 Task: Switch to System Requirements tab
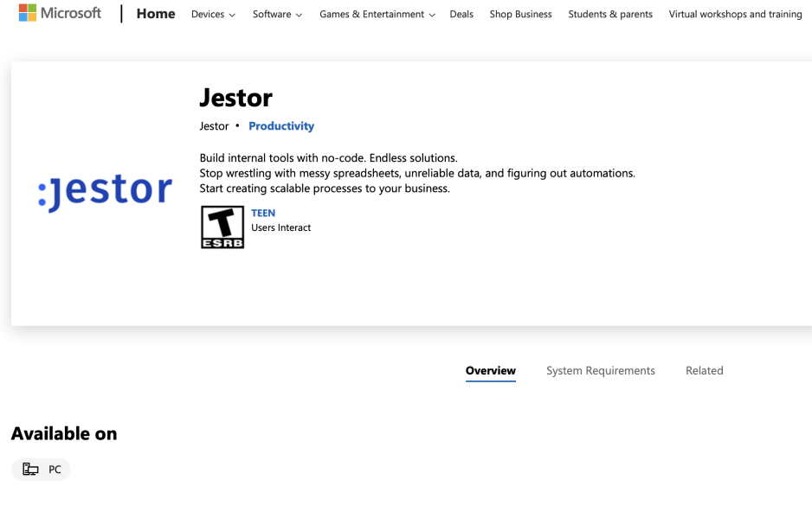[x=600, y=371]
